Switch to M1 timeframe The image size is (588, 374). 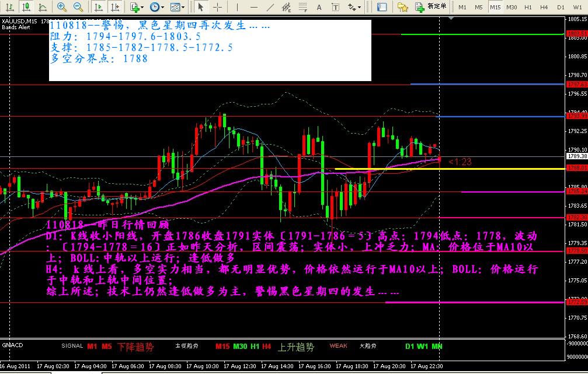click(x=462, y=7)
